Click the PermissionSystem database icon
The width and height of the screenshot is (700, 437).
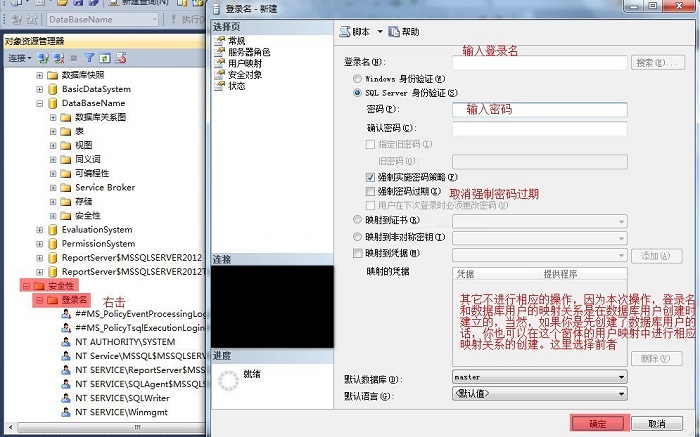[x=53, y=244]
